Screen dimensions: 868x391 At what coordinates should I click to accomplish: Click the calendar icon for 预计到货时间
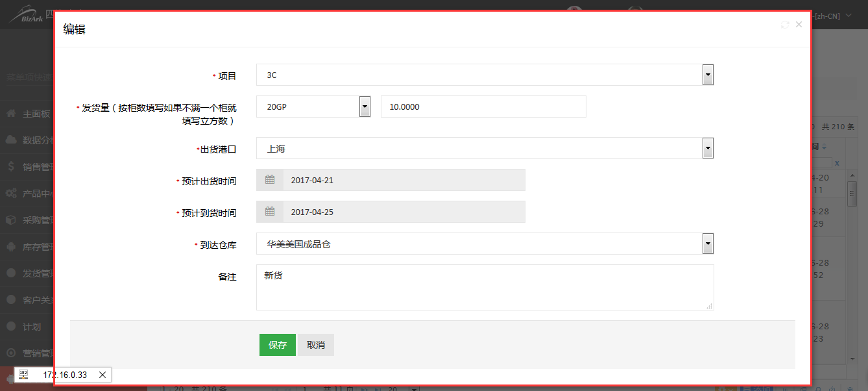(x=270, y=212)
